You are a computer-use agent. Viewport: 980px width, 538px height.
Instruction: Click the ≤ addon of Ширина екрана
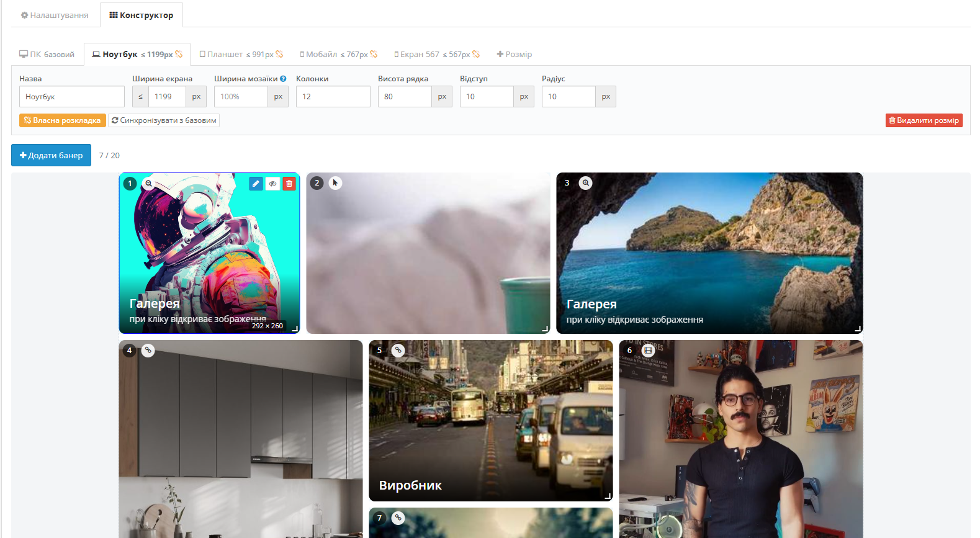tap(140, 97)
